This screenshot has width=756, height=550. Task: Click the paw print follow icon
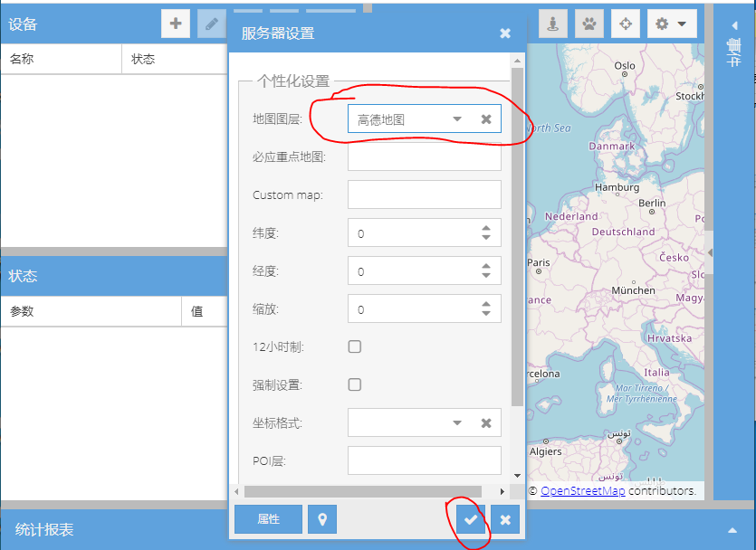point(589,24)
